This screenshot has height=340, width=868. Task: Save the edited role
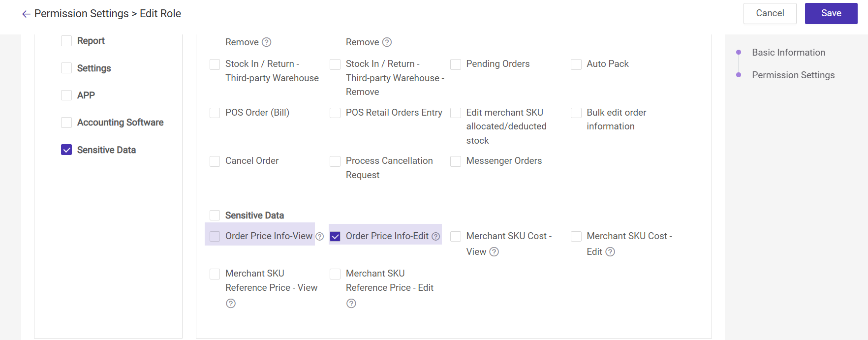tap(831, 14)
